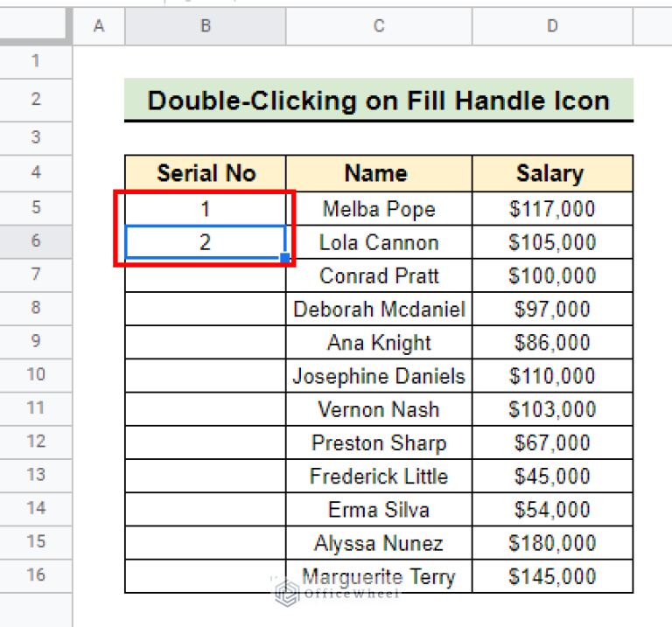Click the Salary header cell
The height and width of the screenshot is (627, 672).
(x=552, y=173)
